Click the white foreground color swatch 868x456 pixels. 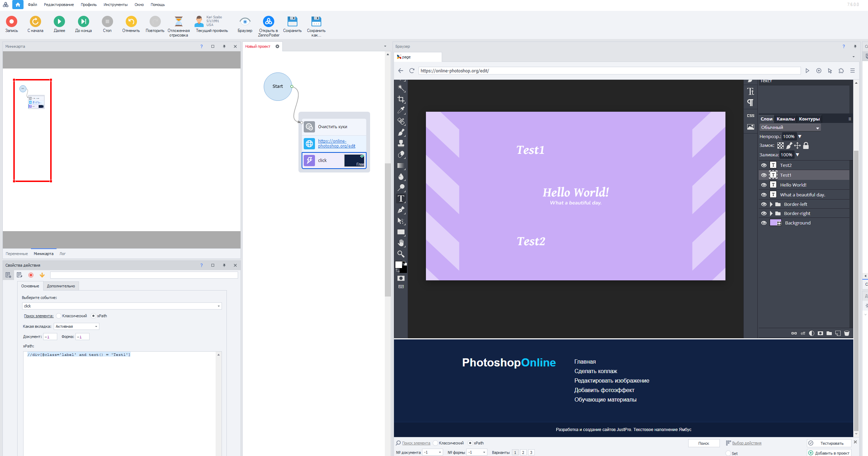[x=399, y=265]
